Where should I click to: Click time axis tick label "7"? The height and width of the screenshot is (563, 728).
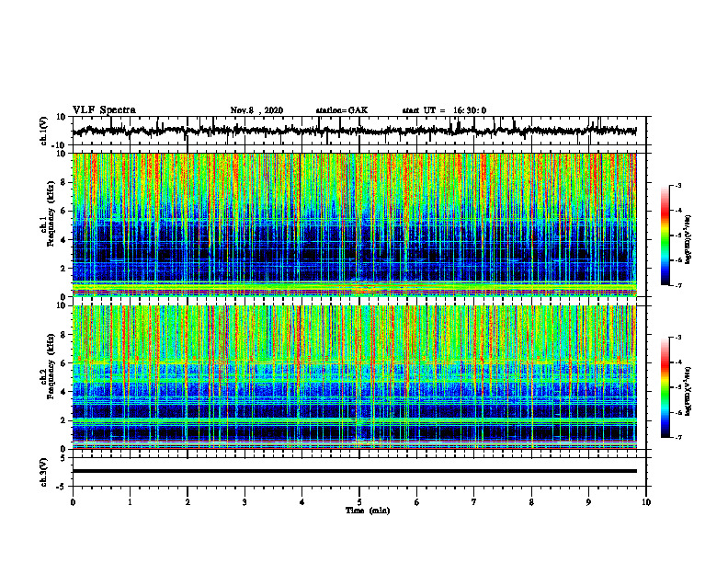click(x=474, y=502)
